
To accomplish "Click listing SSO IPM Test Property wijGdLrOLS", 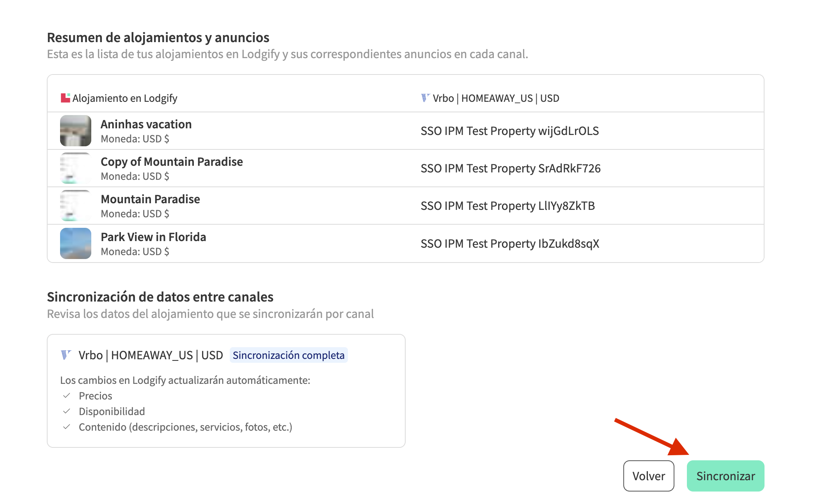I will pos(509,131).
